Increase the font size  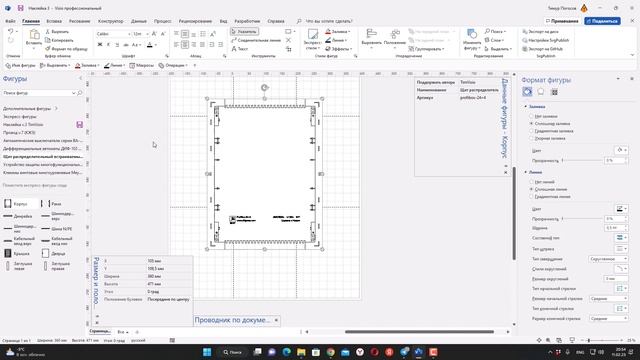(x=154, y=34)
